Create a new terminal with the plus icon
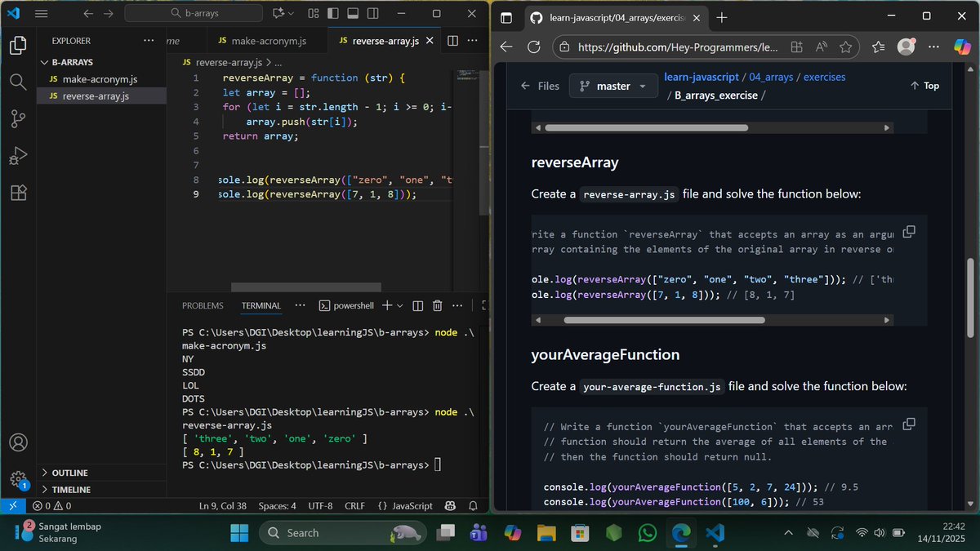 click(x=386, y=305)
